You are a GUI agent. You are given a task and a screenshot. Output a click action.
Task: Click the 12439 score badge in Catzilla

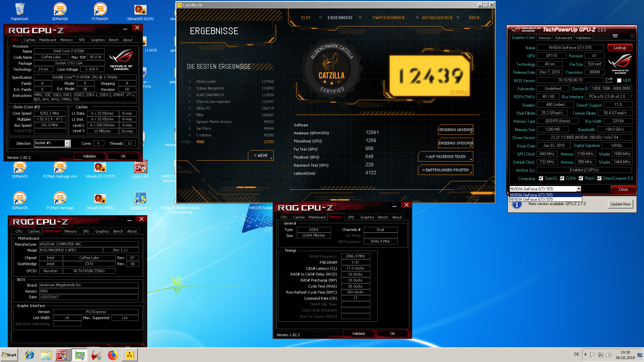(x=430, y=75)
